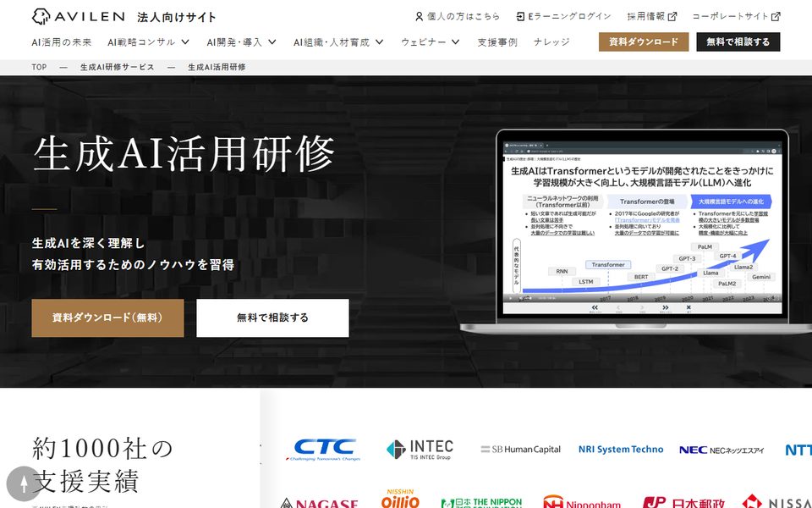Click the ウェビナー menu label

[423, 42]
